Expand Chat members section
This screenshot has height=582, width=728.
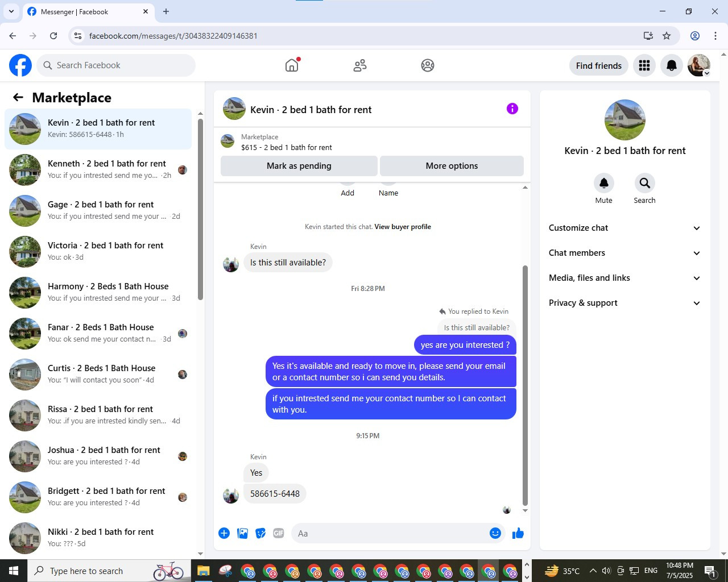[624, 253]
